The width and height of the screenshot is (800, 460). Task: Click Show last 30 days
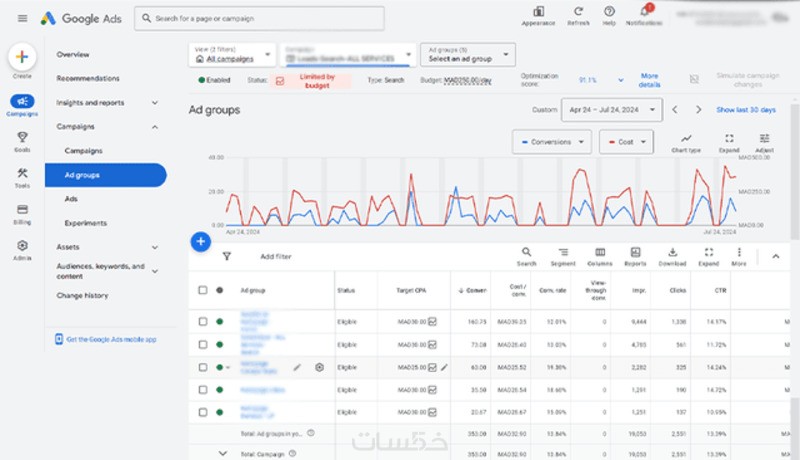tap(745, 110)
